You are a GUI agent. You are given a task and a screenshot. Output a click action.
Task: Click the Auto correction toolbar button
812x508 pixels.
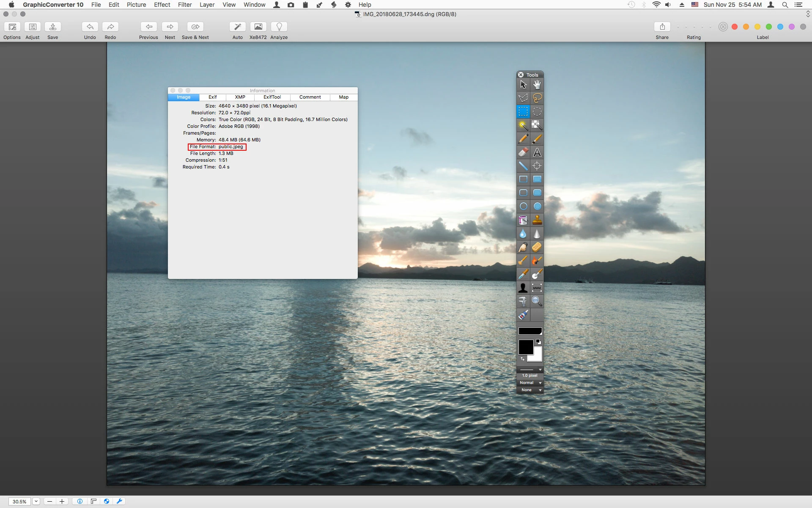point(237,27)
